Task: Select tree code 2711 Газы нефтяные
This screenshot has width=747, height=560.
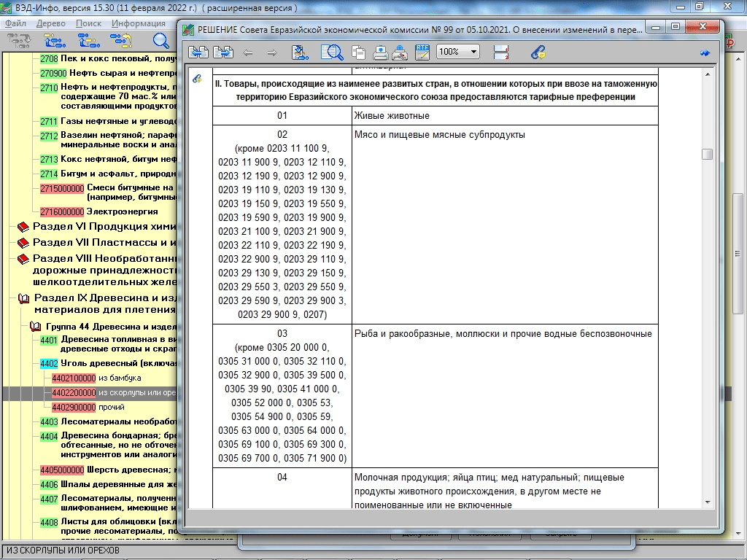Action: coord(49,122)
